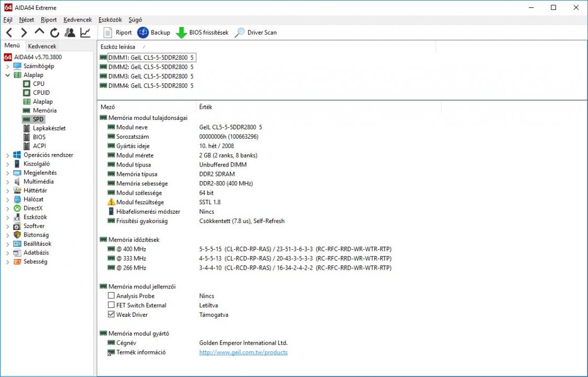Expand the Operációs rendszer node
Viewport: 588px width, 377px height.
point(7,155)
